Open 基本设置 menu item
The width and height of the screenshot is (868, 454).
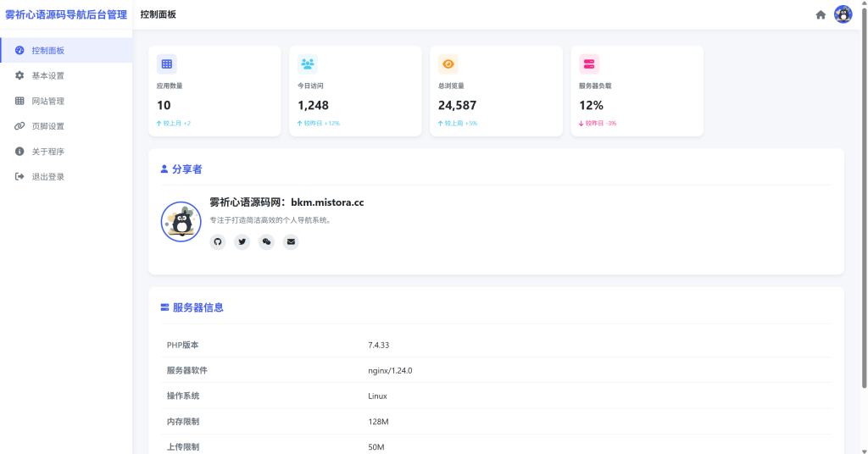tap(66, 75)
